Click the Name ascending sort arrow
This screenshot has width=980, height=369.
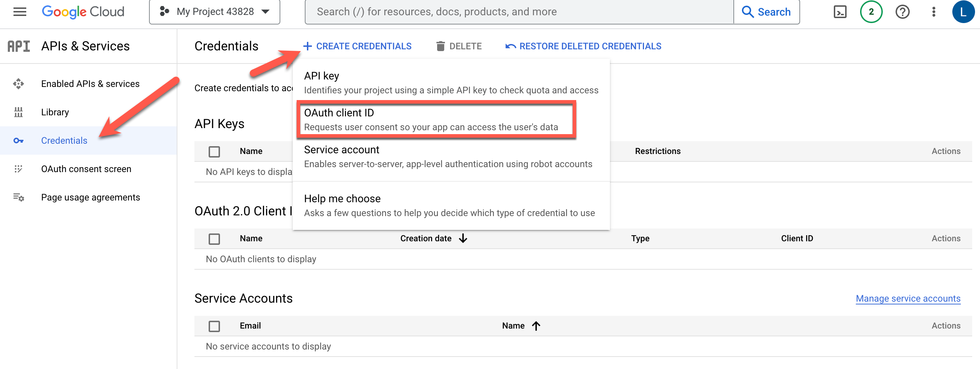coord(536,326)
